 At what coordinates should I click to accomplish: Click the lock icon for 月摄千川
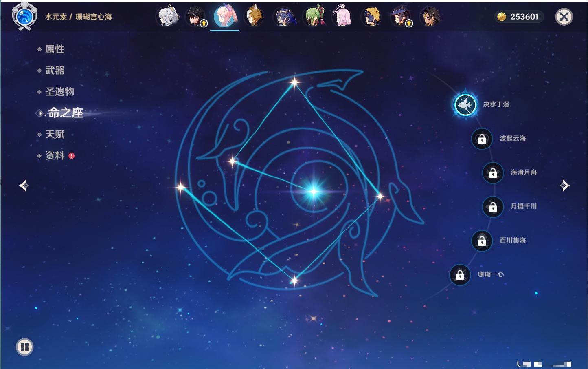coord(493,207)
